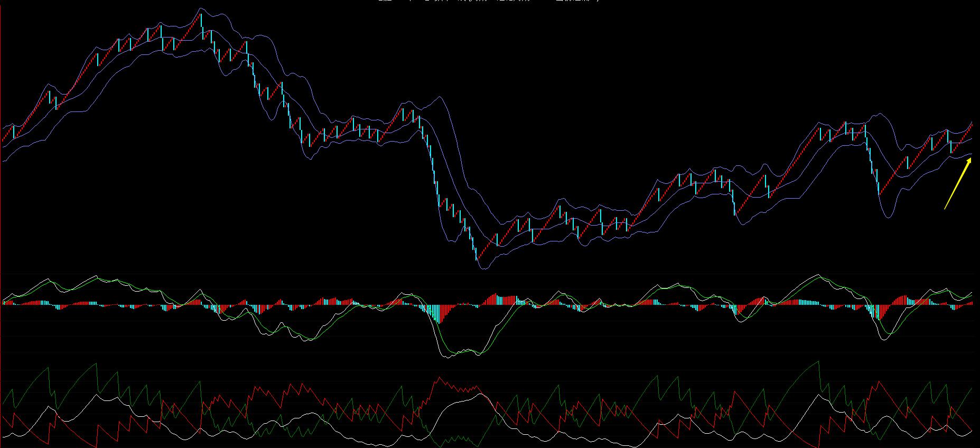Viewport: 980px width, 448px height.
Task: Click the tallest green peak in bottom indicator
Action: point(818,362)
